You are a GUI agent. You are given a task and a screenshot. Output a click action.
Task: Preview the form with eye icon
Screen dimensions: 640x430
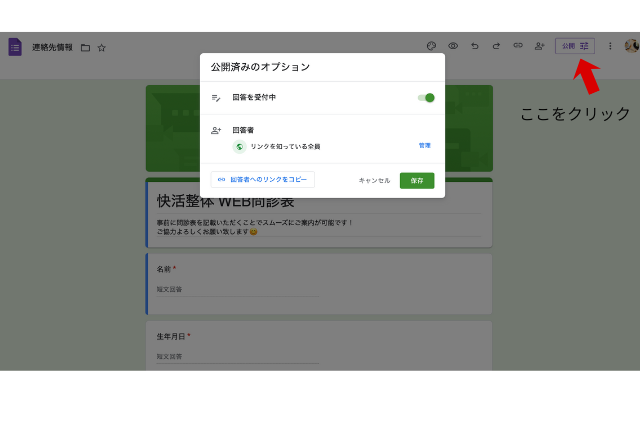[x=453, y=46]
